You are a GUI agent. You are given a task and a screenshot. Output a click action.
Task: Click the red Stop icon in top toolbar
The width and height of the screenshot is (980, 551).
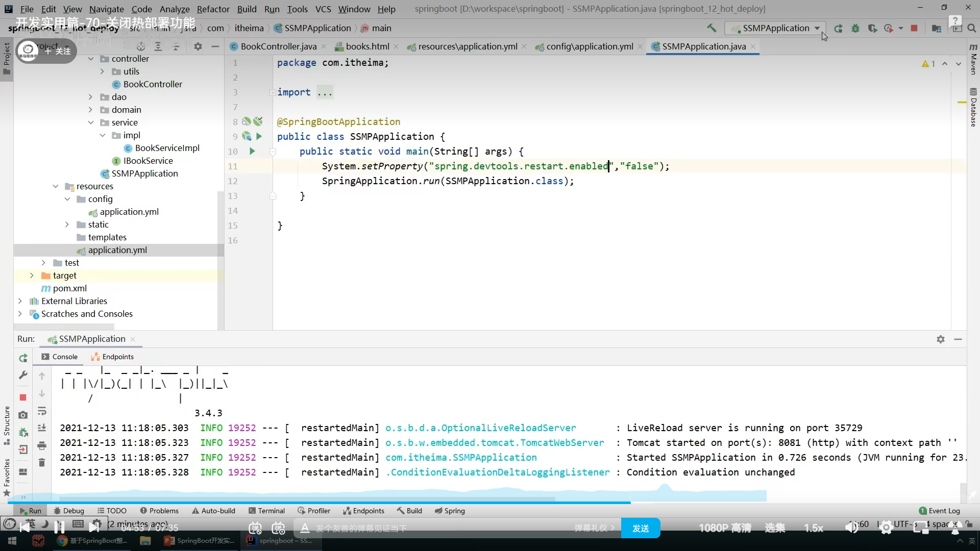point(914,28)
